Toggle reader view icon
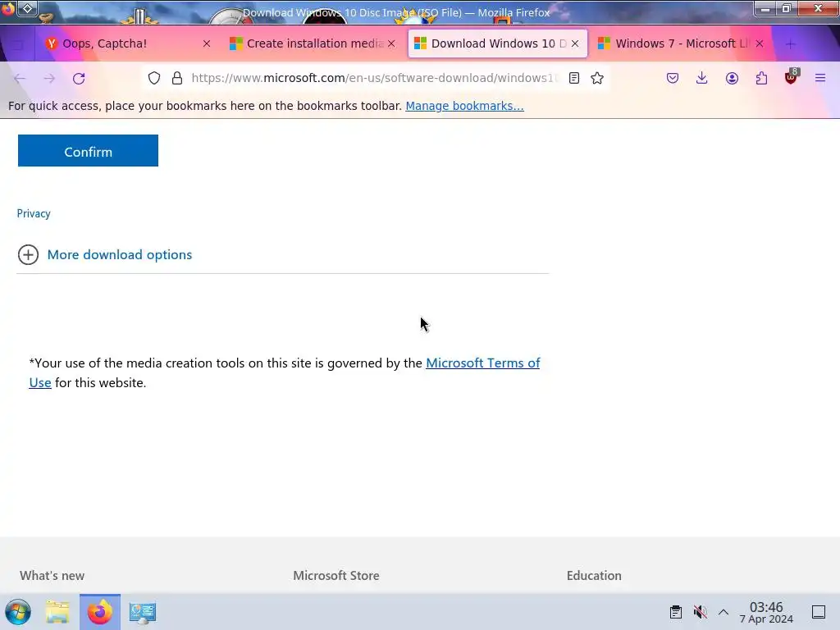The image size is (840, 630). tap(573, 78)
